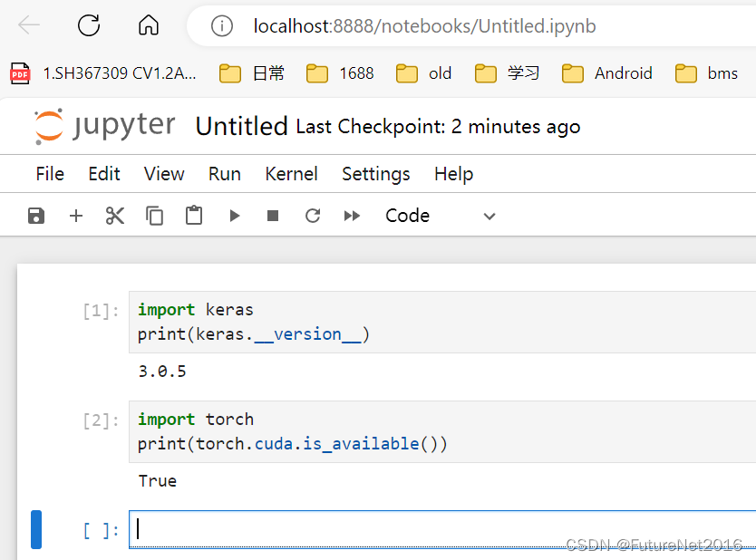756x560 pixels.
Task: Open the Android bookmarks folder
Action: pyautogui.click(x=607, y=73)
